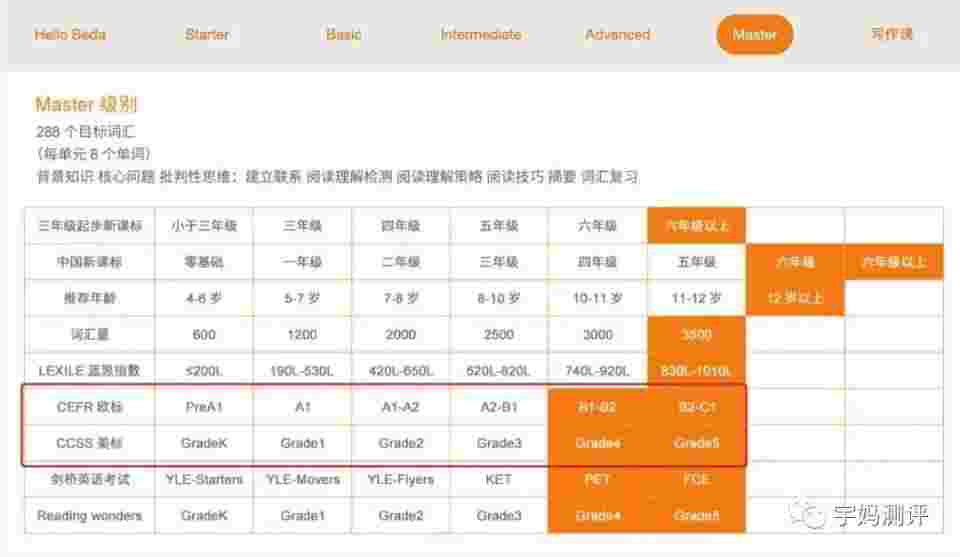
Task: Click the '二年级' cell
Action: 400,262
